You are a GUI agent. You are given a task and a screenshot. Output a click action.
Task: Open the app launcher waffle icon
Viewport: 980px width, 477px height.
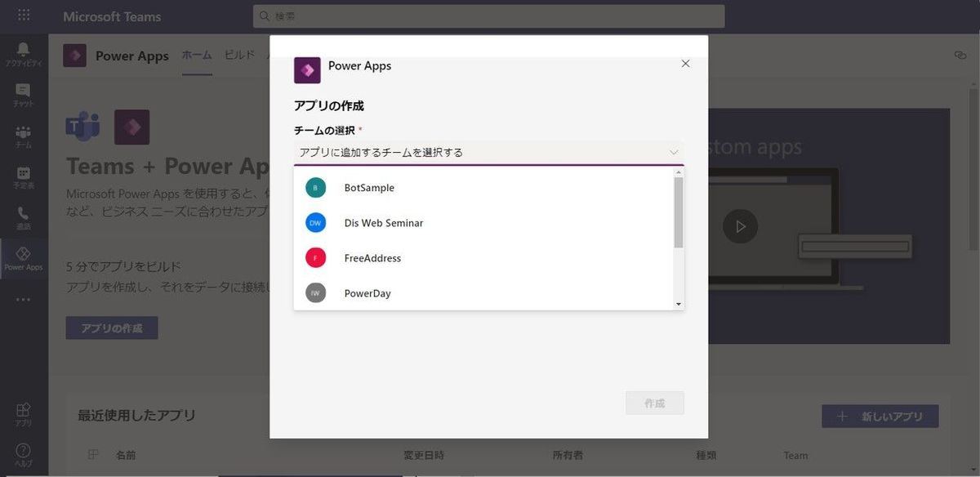click(24, 16)
